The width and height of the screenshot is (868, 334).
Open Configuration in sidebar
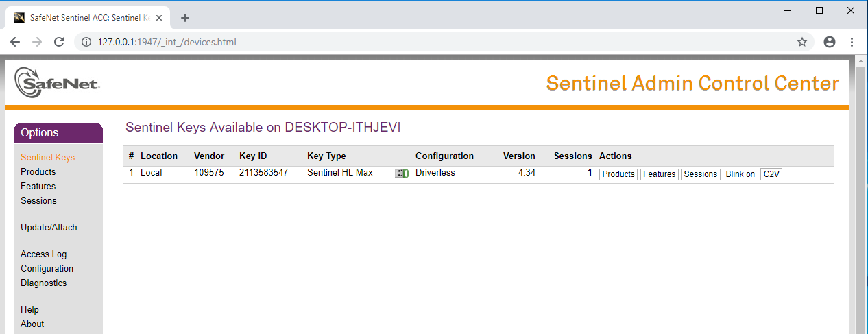(47, 268)
